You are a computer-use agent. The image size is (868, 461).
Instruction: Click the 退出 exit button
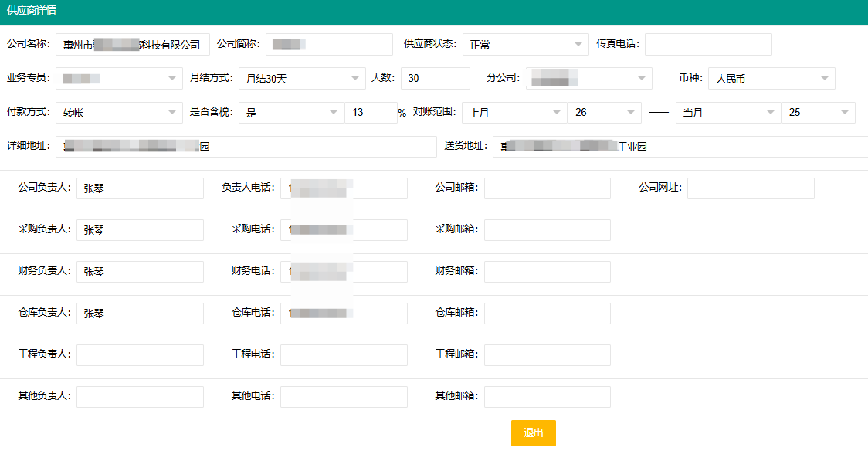coord(532,433)
